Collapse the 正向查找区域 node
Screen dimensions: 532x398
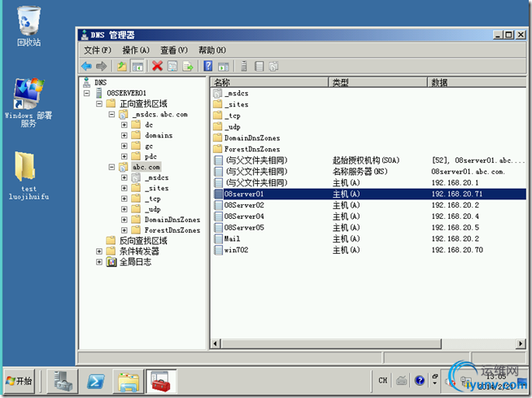[99, 103]
